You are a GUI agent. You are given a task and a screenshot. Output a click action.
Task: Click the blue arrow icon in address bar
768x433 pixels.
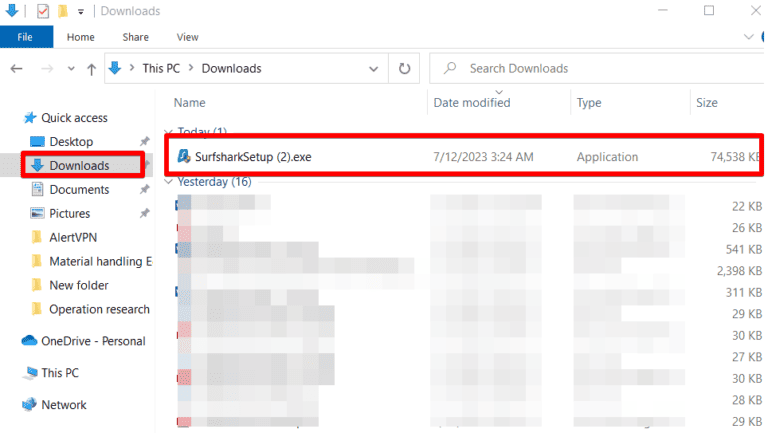(x=115, y=68)
